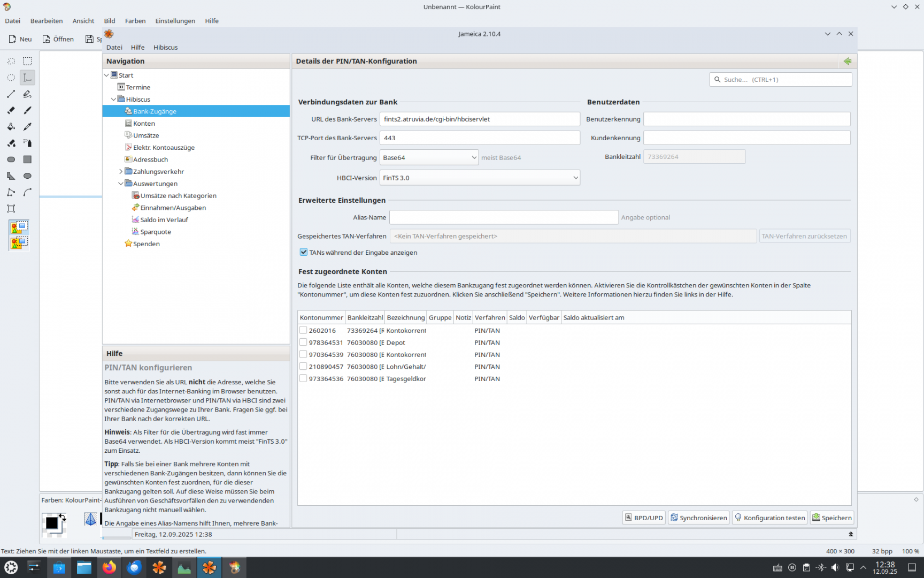
Task: Click the Synchronisieren button
Action: pos(698,518)
